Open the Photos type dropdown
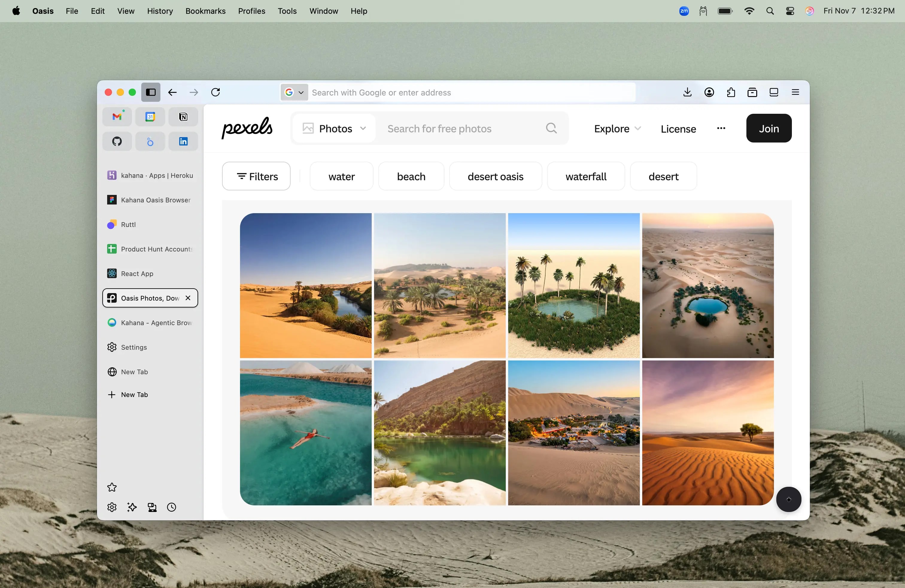905x588 pixels. point(334,128)
